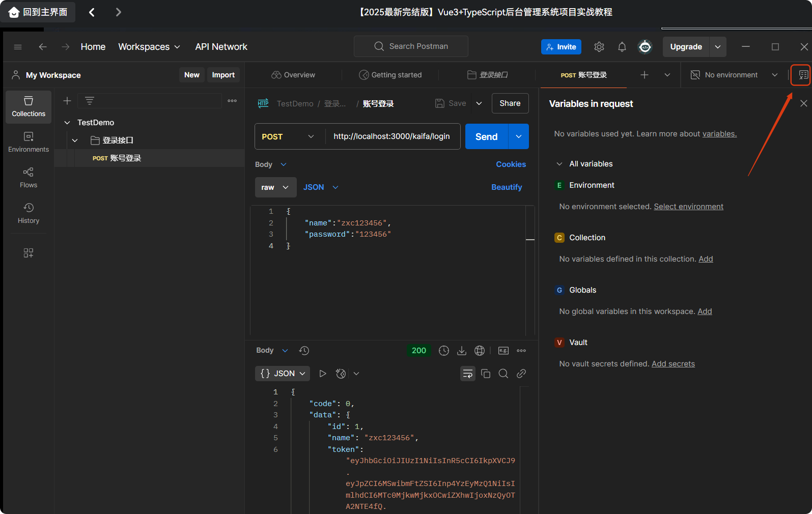Click the Search Postman field
812x514 pixels.
tap(411, 46)
